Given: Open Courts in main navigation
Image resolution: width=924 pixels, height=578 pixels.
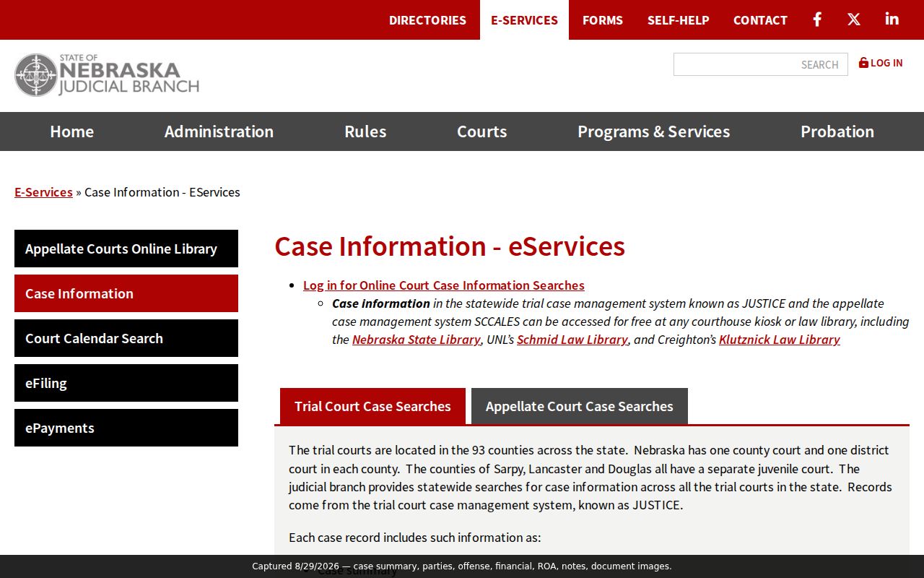Looking at the screenshot, I should 482,131.
